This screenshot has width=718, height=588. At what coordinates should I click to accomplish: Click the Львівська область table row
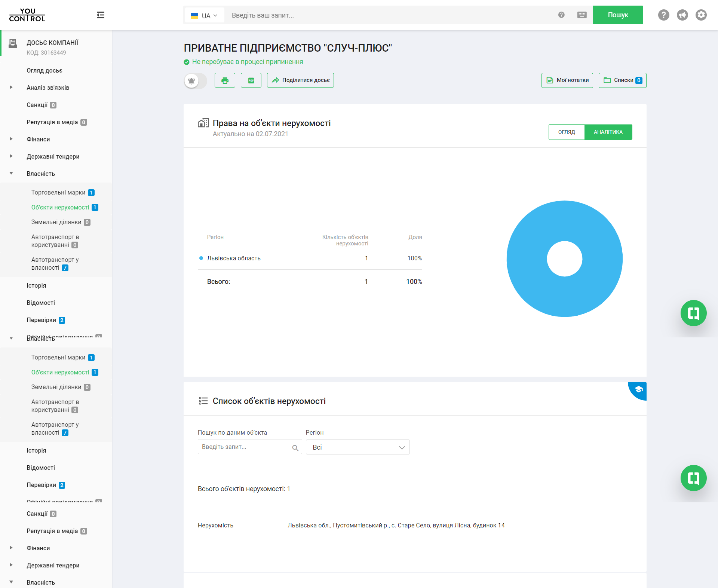[x=310, y=258]
